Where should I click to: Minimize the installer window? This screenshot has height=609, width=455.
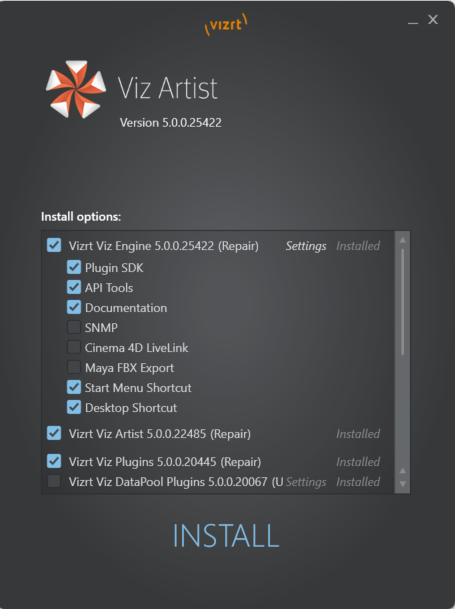(413, 22)
